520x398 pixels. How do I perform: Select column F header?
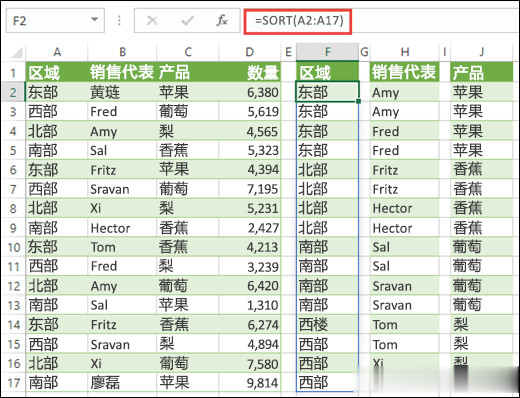coord(328,52)
